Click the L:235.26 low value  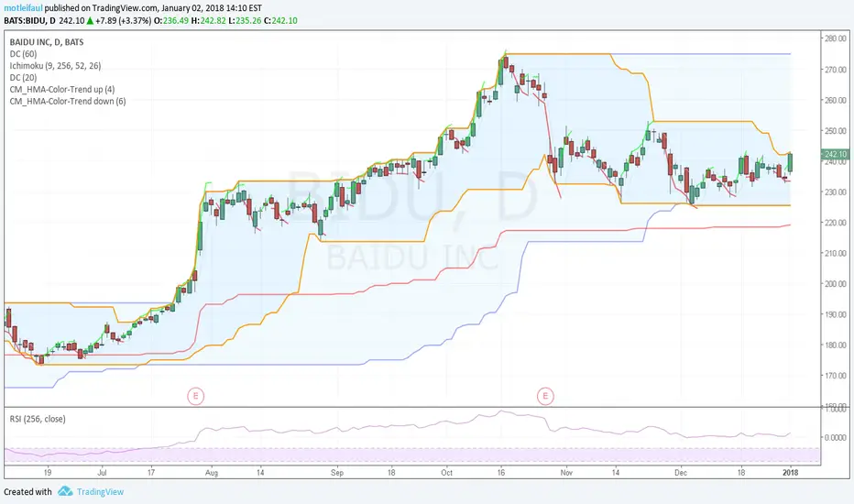(x=245, y=21)
